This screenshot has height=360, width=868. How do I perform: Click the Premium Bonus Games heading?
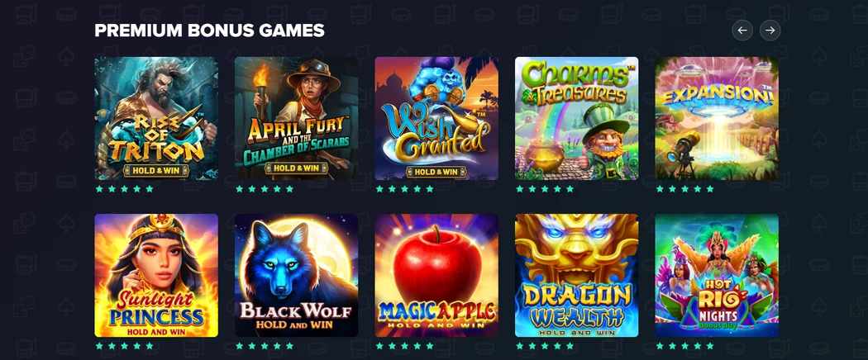[209, 31]
